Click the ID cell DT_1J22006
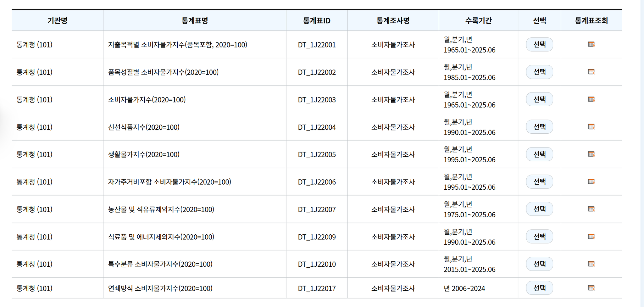644x307 pixels. pos(317,182)
